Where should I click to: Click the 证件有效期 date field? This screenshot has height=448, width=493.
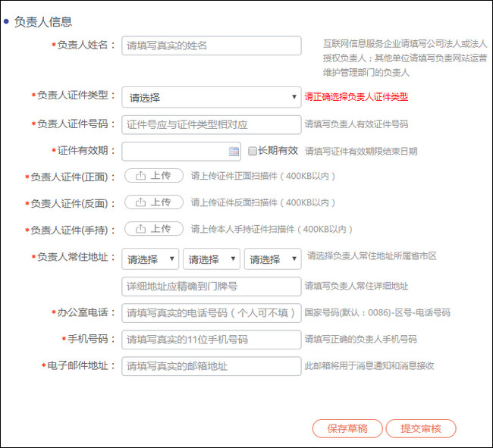(x=181, y=152)
